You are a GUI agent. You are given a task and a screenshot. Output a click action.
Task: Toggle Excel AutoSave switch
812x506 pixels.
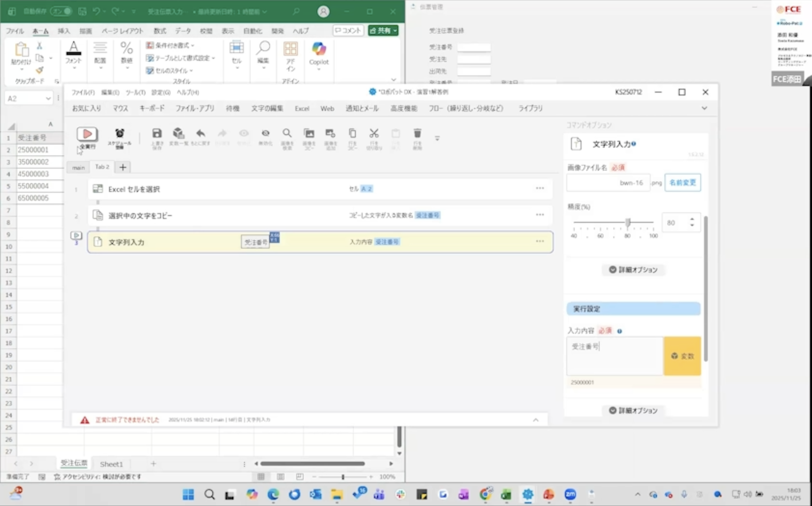click(61, 11)
